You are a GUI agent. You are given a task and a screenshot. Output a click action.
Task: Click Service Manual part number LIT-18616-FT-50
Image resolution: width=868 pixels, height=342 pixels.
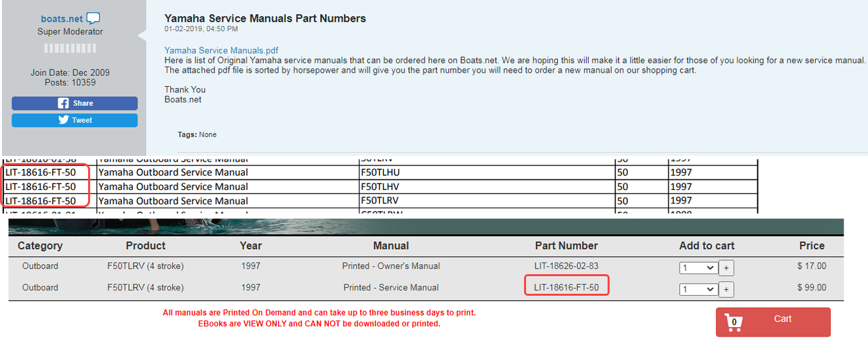click(566, 288)
